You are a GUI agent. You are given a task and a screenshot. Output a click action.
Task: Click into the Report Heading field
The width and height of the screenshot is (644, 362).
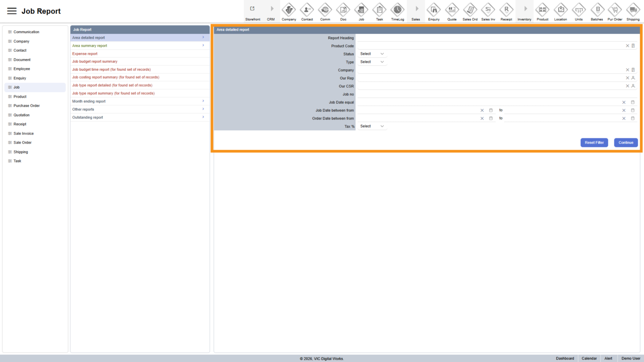[x=496, y=38]
